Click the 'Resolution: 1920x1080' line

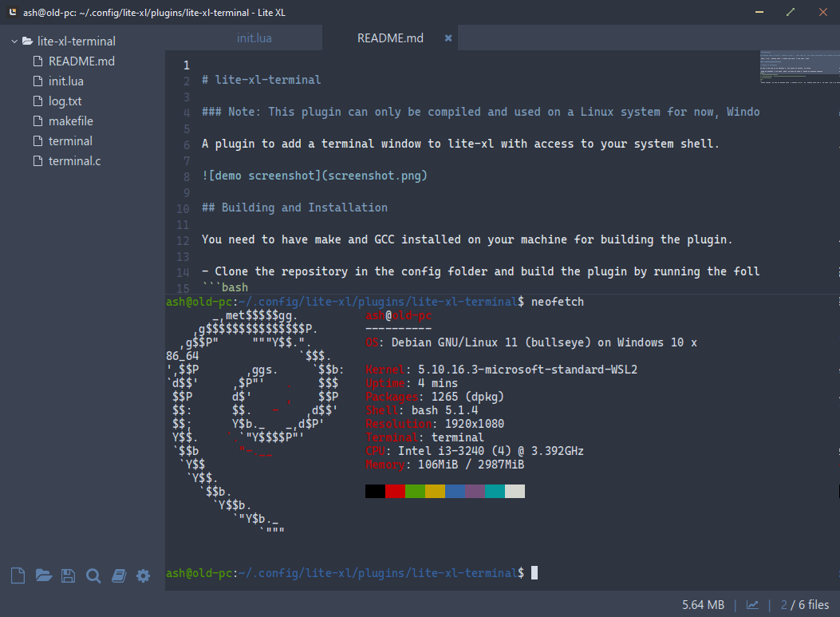point(435,424)
